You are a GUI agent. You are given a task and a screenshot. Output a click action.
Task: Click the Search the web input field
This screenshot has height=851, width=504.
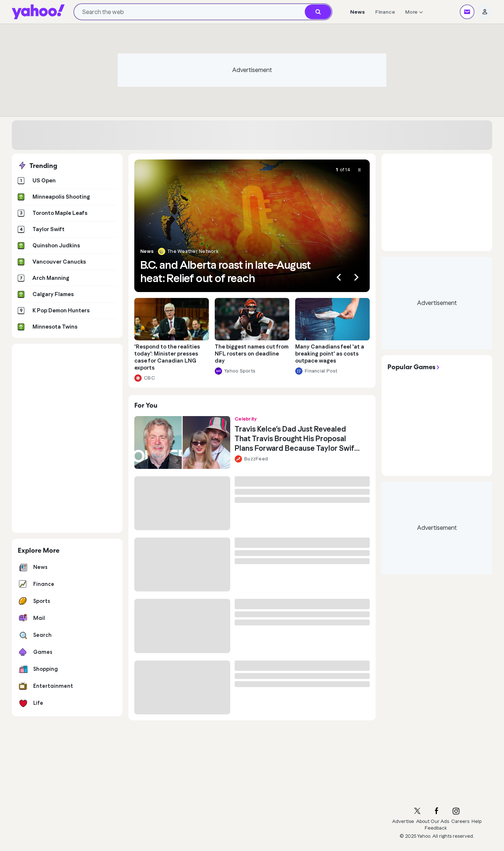pyautogui.click(x=190, y=12)
